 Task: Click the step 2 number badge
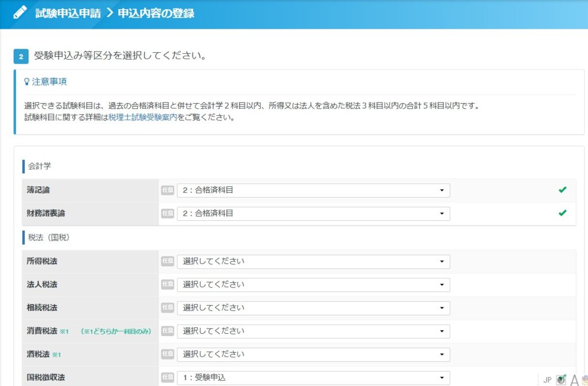coord(21,57)
